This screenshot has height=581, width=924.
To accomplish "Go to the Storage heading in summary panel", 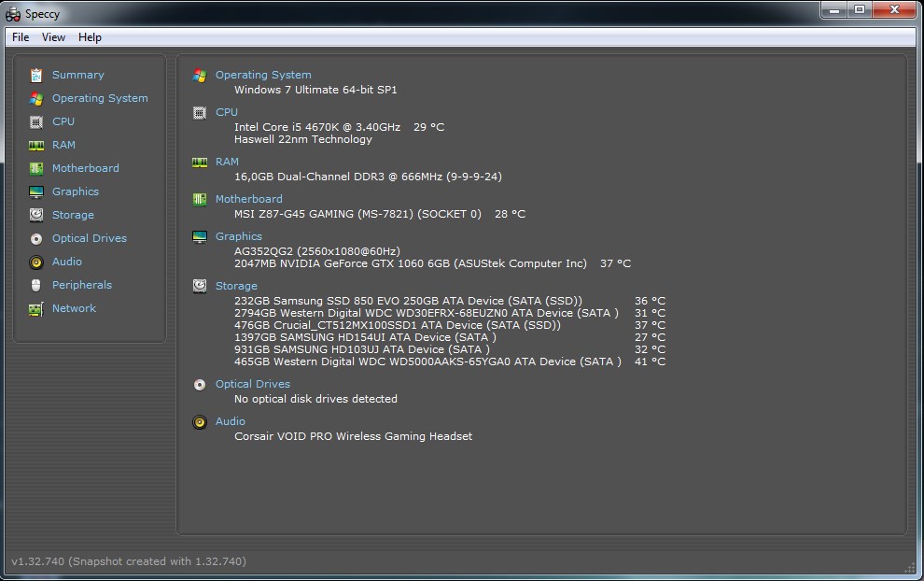I will (x=236, y=286).
